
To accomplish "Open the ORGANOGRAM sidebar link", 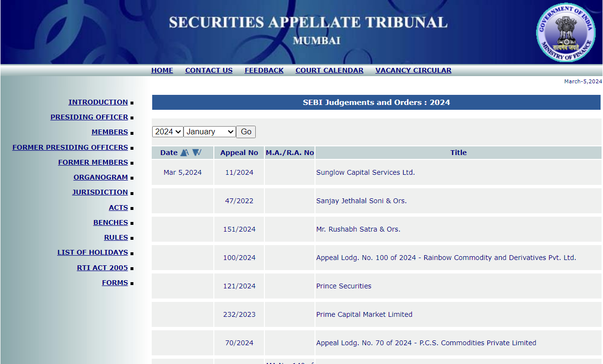I will click(x=101, y=177).
